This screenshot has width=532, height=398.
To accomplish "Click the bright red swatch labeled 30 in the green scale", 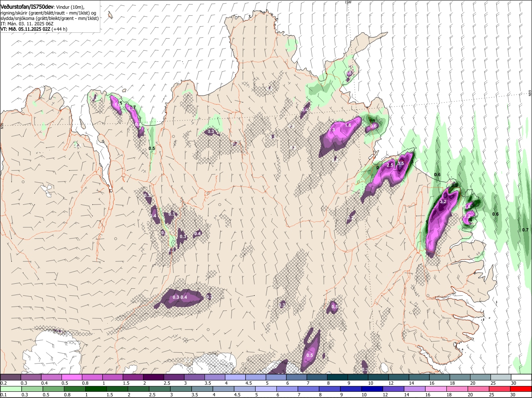I will (x=521, y=389).
